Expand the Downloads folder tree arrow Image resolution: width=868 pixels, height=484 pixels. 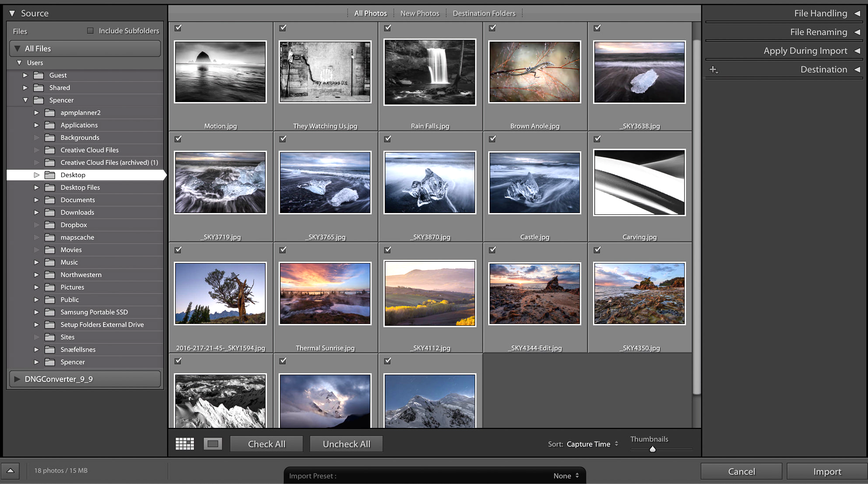(x=37, y=212)
